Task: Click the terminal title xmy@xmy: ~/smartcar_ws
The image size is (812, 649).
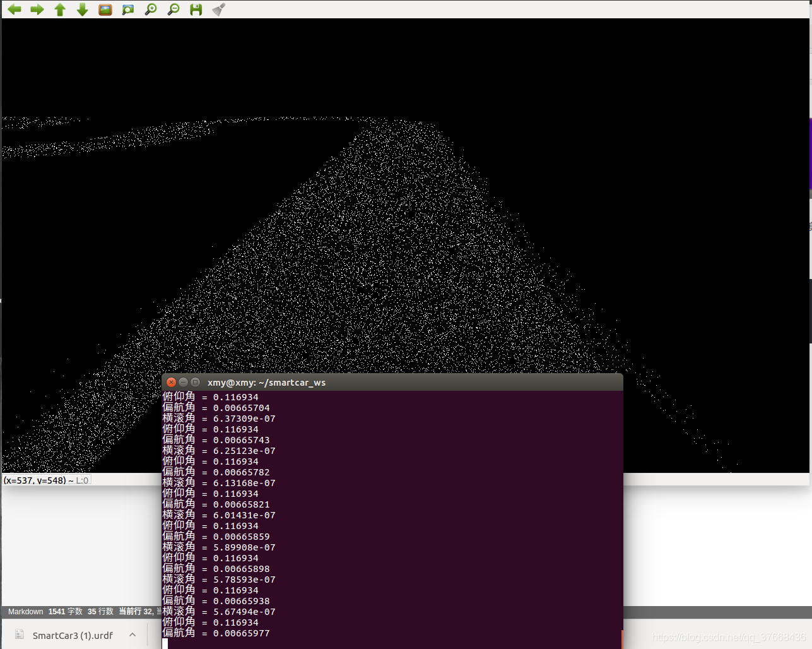Action: tap(266, 383)
